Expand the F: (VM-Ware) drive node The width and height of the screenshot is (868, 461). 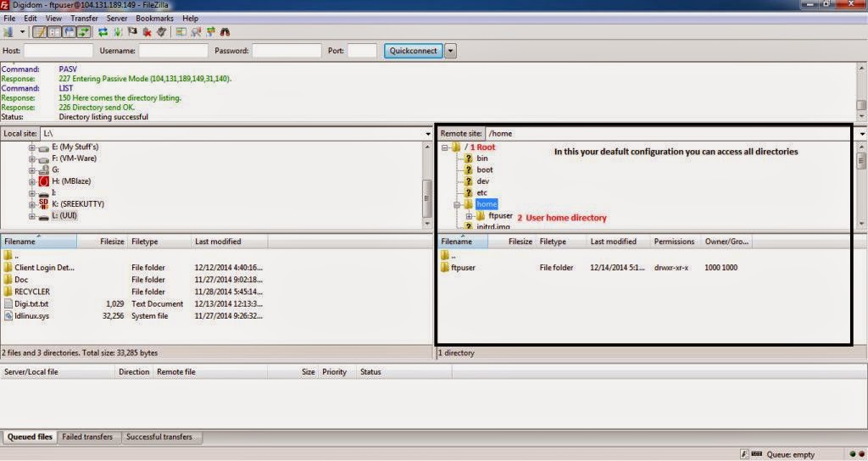pos(32,158)
